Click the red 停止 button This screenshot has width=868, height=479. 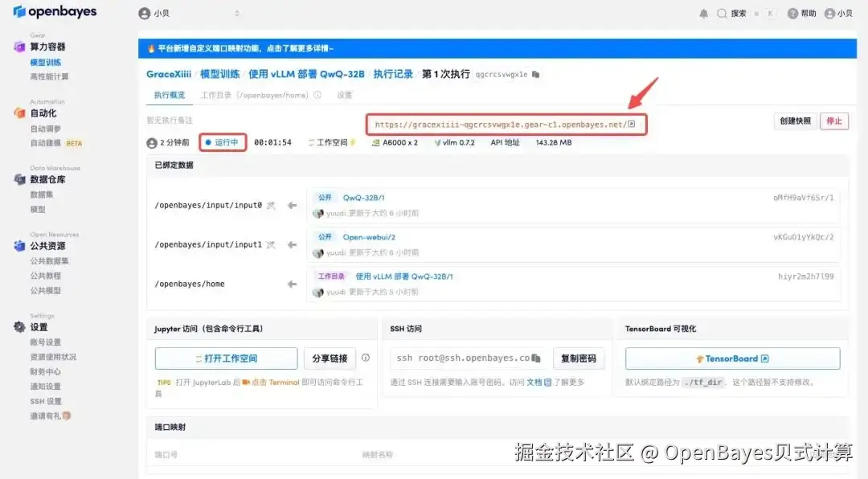pyautogui.click(x=833, y=121)
